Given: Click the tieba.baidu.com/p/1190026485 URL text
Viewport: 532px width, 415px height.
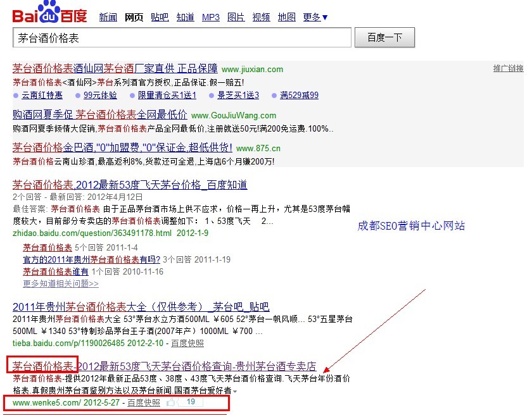Looking at the screenshot, I should pos(68,343).
